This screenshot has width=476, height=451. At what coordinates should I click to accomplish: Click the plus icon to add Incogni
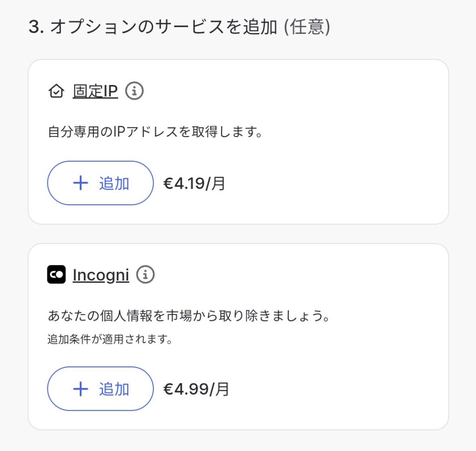pyautogui.click(x=81, y=389)
